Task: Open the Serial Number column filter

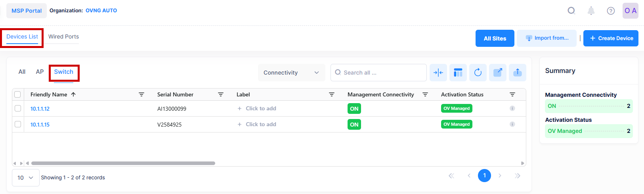Action: 221,94
